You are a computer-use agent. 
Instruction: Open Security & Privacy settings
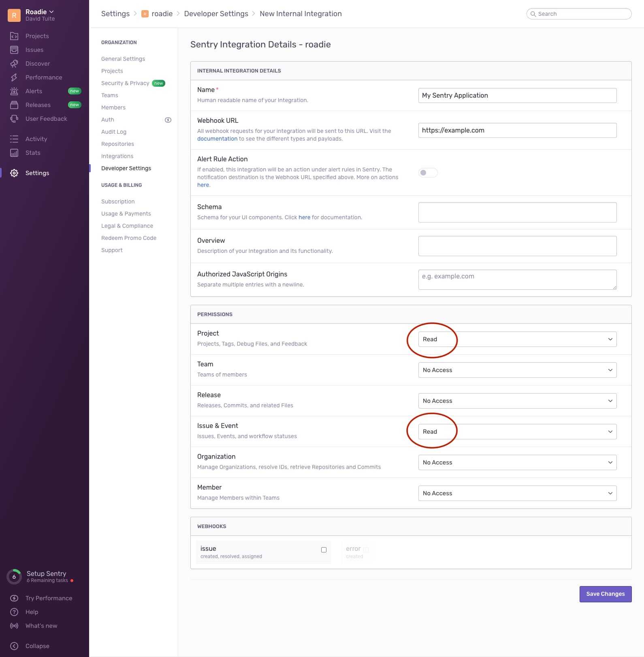[x=125, y=83]
